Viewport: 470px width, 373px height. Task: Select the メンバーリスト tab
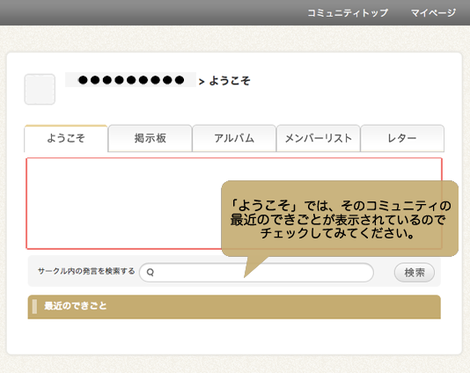click(x=318, y=138)
